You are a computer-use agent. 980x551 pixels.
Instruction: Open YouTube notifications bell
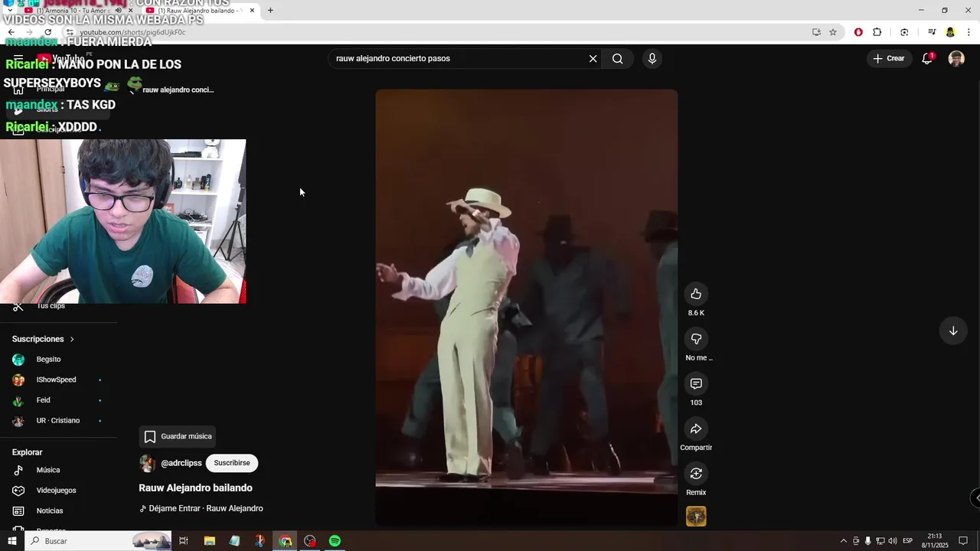(927, 59)
